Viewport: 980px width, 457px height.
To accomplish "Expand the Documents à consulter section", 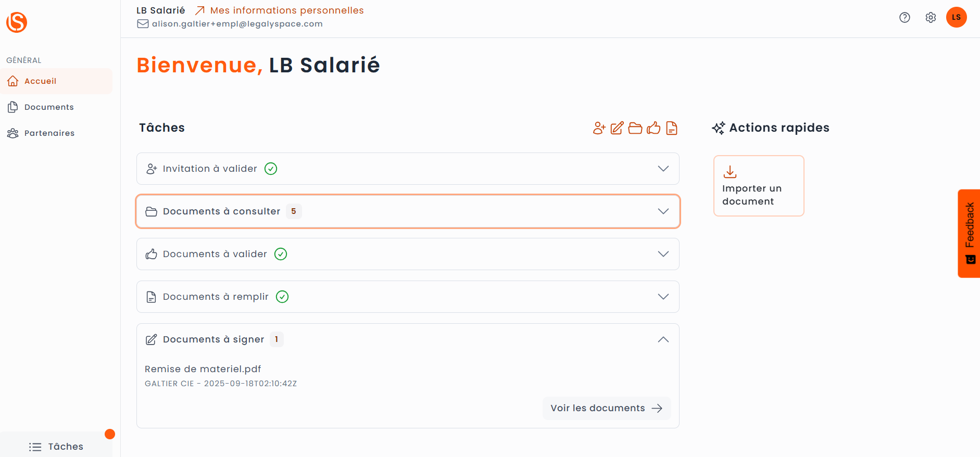I will pyautogui.click(x=663, y=211).
